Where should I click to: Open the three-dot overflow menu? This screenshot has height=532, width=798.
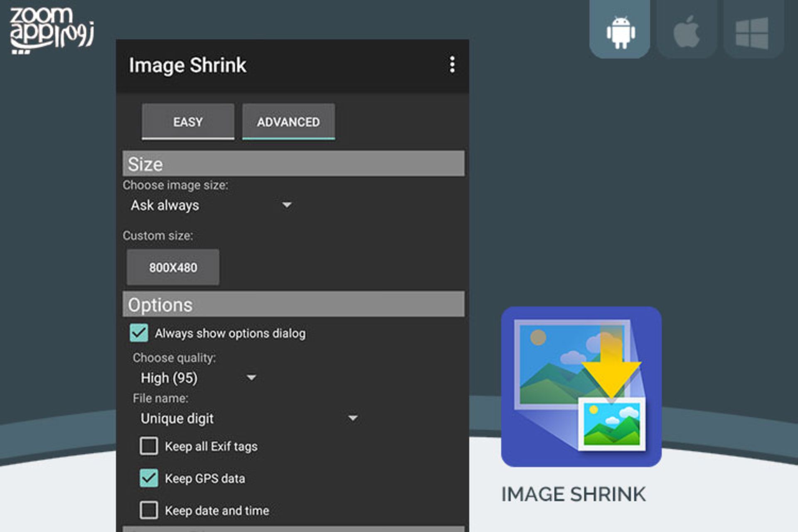[x=452, y=65]
